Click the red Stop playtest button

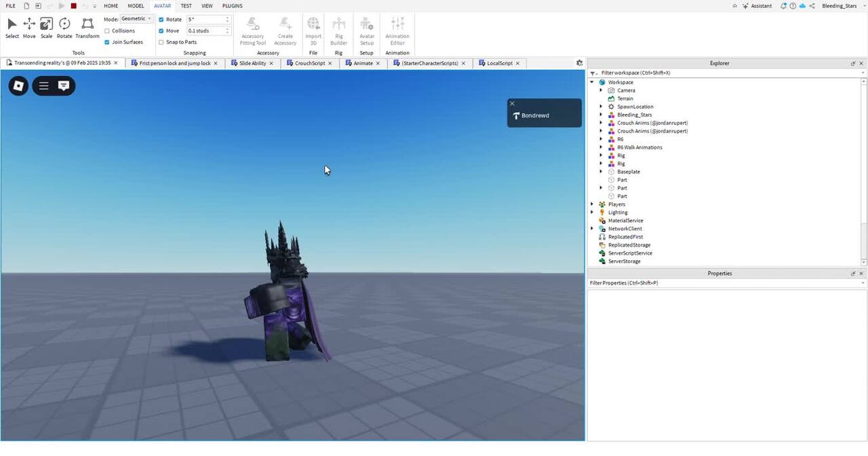pos(73,6)
